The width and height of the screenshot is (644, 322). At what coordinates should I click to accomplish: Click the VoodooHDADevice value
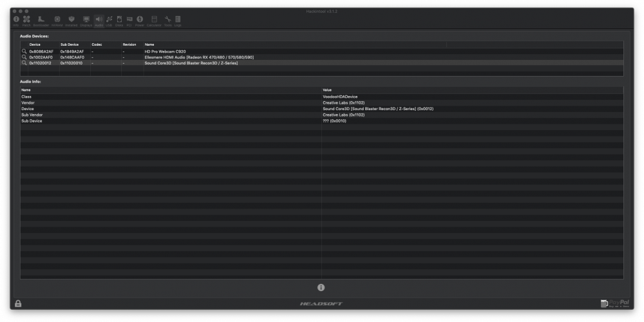pos(340,97)
